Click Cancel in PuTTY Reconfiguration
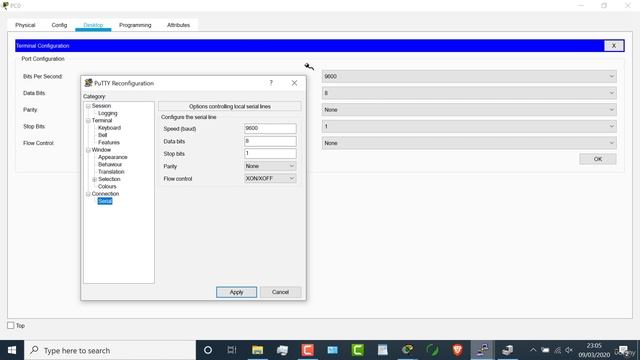 click(x=280, y=292)
